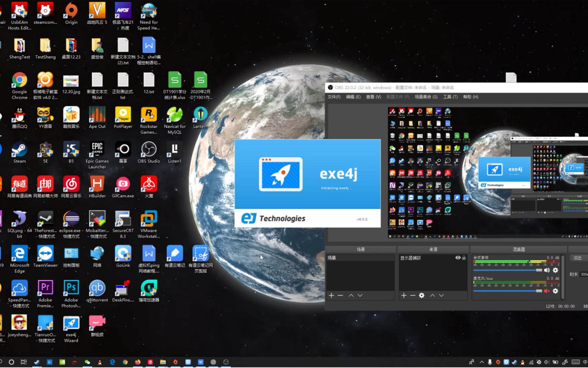
Task: Open 台式音响 mixer gear settings
Action: (555, 270)
